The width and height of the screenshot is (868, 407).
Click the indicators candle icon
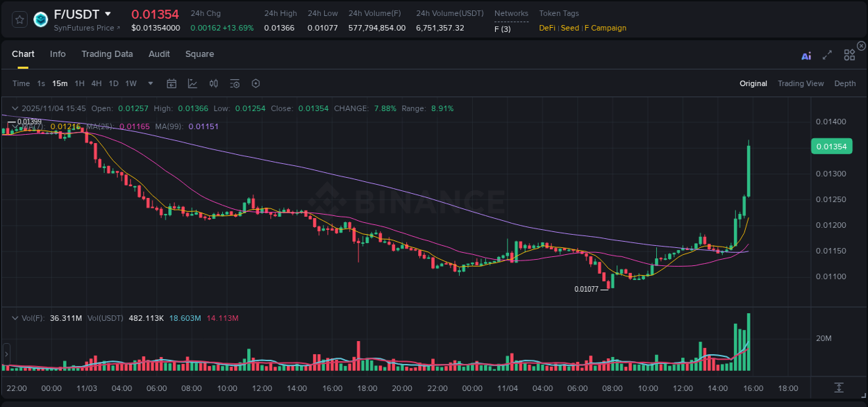[214, 83]
